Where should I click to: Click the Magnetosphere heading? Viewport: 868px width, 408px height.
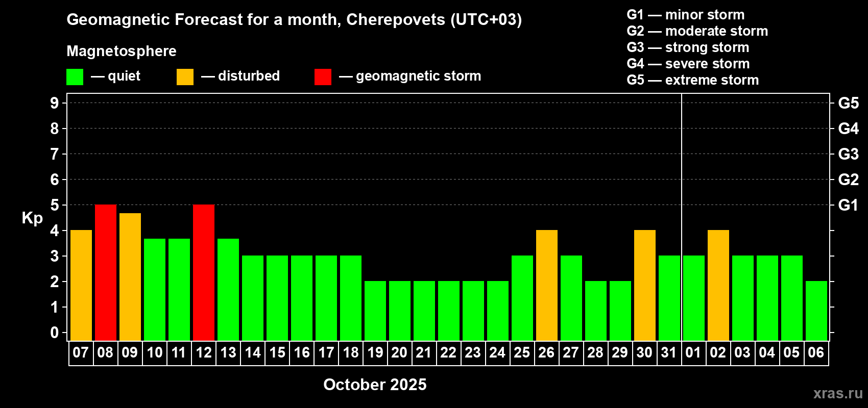coord(122,52)
